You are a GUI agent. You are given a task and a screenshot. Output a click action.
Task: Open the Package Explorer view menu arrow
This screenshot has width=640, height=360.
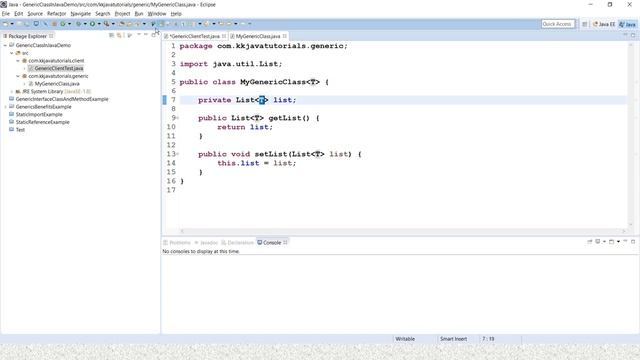click(x=139, y=35)
